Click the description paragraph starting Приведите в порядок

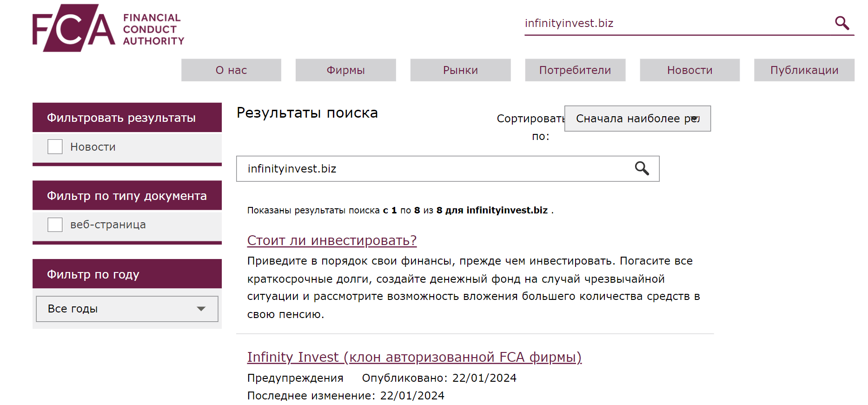[x=474, y=287]
